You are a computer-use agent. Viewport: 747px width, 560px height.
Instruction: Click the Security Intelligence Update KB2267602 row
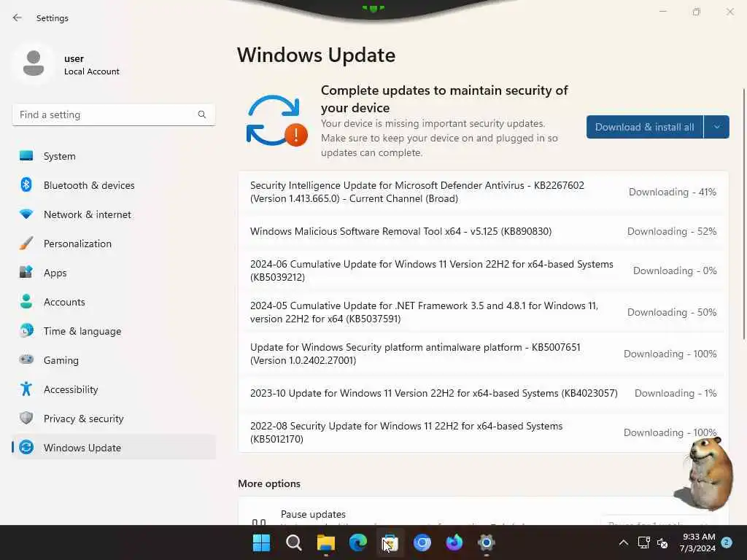[483, 192]
